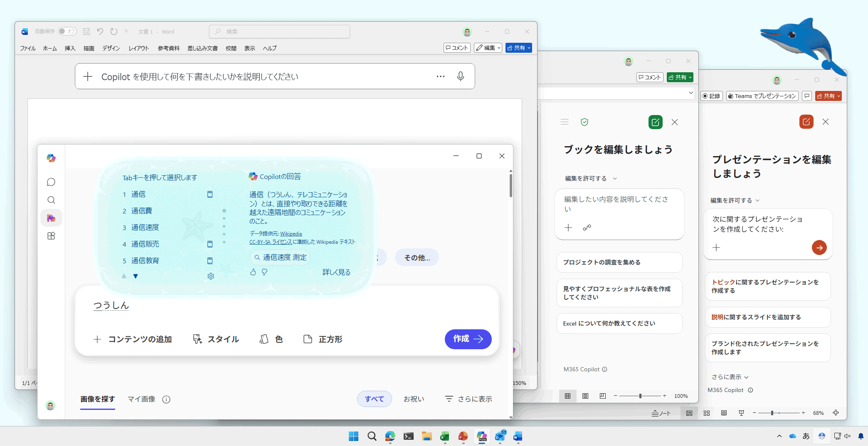868x446 pixels.
Task: Click the shield icon in Excel Copilot pane
Action: point(584,122)
